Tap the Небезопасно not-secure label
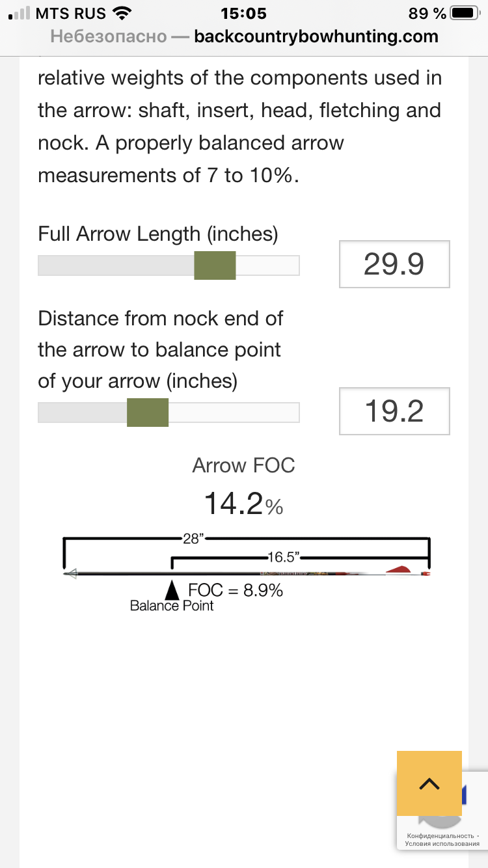The image size is (488, 868). click(x=108, y=36)
